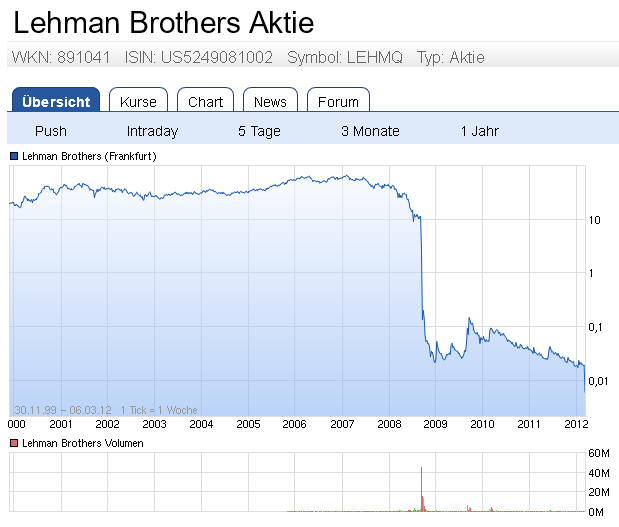Open the Kurse tab

point(138,101)
